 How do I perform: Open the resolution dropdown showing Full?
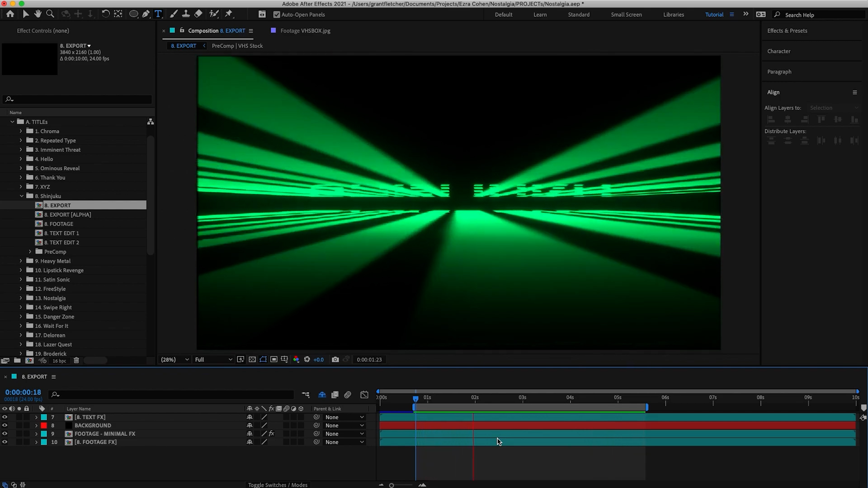[x=212, y=359]
